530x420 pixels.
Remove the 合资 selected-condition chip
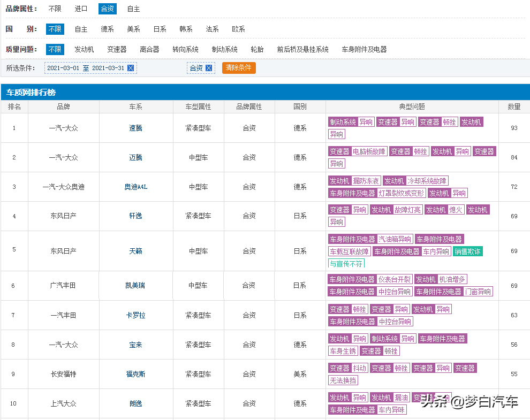click(209, 68)
